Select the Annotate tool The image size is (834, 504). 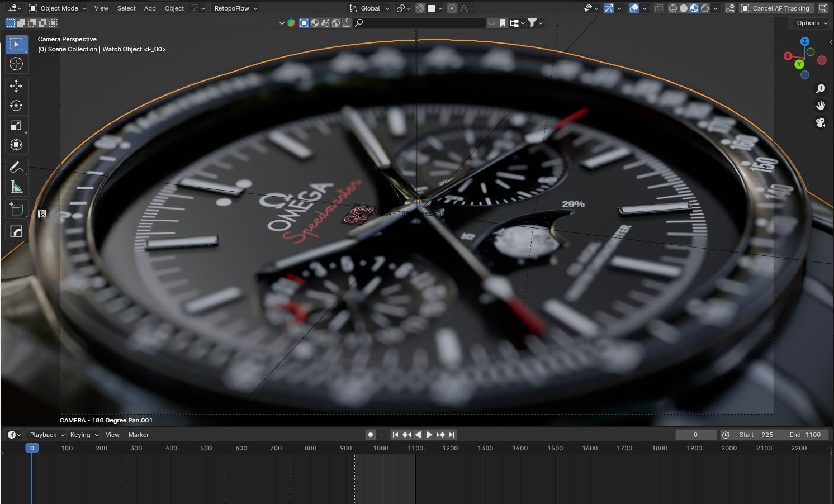16,167
